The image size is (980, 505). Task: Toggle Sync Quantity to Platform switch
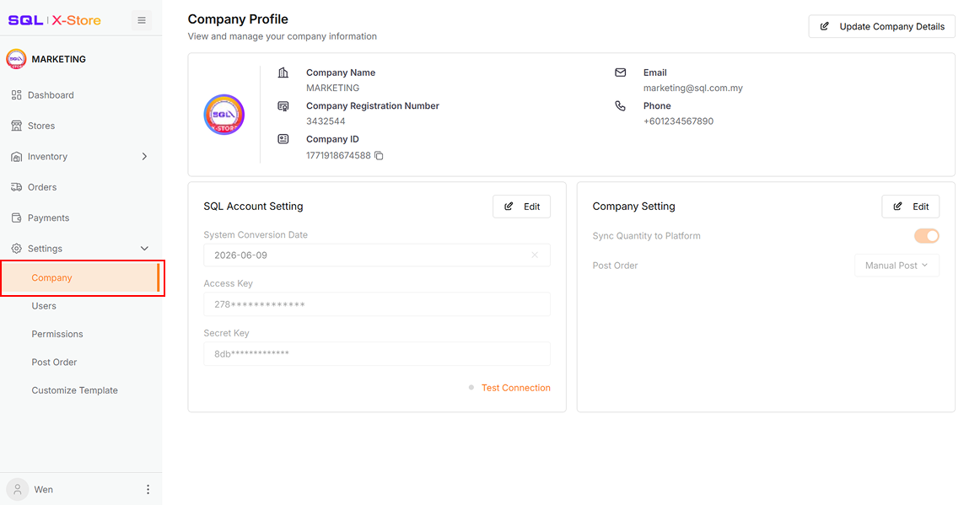[927, 235]
